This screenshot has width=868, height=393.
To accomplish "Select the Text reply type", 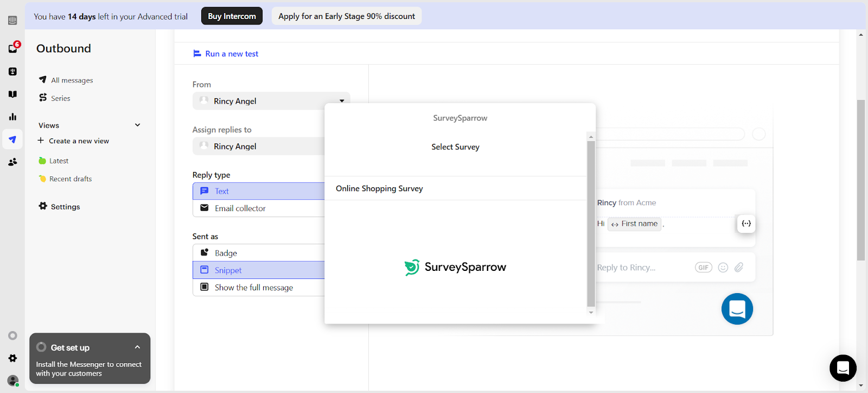I will pyautogui.click(x=258, y=191).
